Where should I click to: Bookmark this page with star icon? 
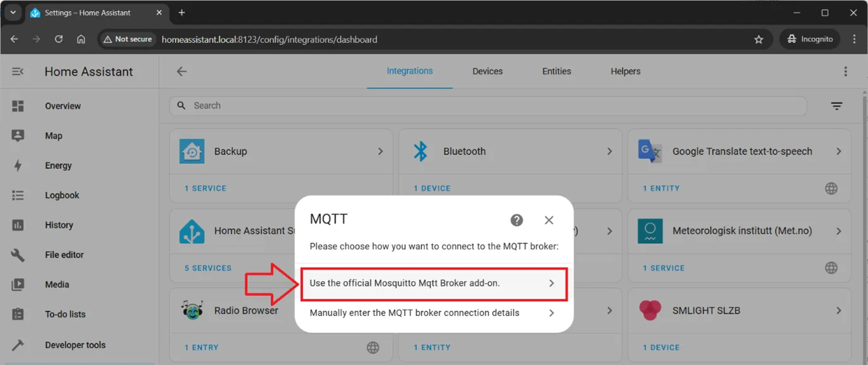(x=758, y=39)
